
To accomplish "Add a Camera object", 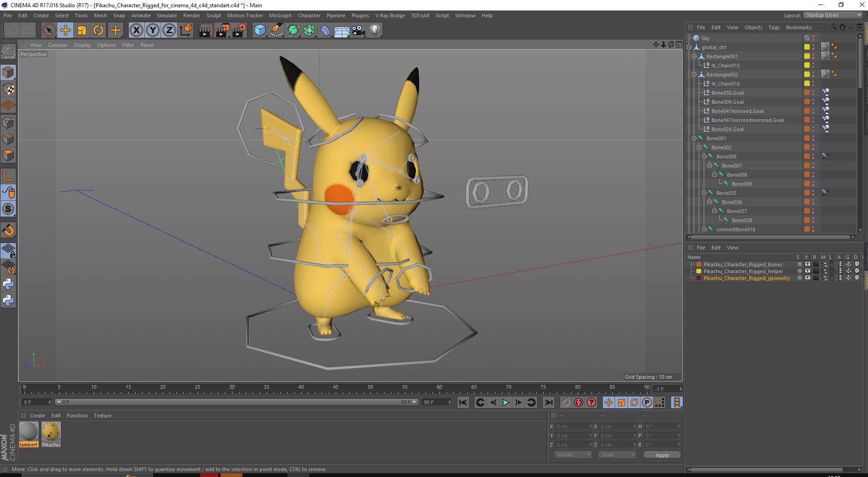I will tap(358, 30).
